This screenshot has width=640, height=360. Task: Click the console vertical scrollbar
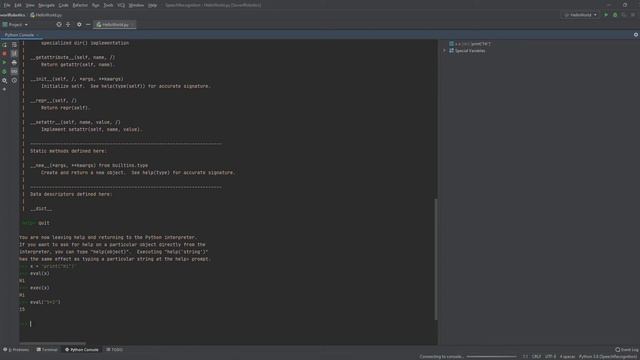click(x=436, y=259)
